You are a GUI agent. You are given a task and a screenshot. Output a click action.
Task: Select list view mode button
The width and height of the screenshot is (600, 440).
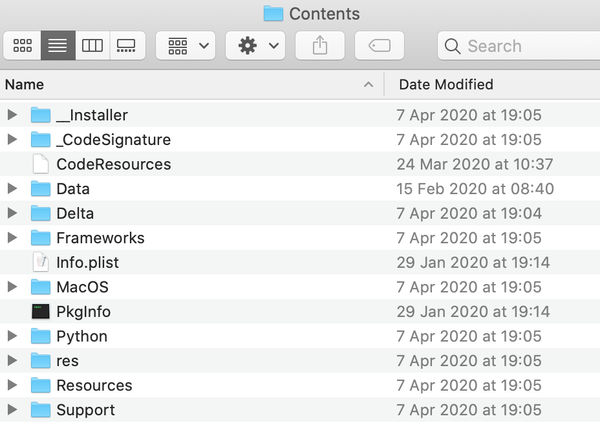pyautogui.click(x=58, y=46)
